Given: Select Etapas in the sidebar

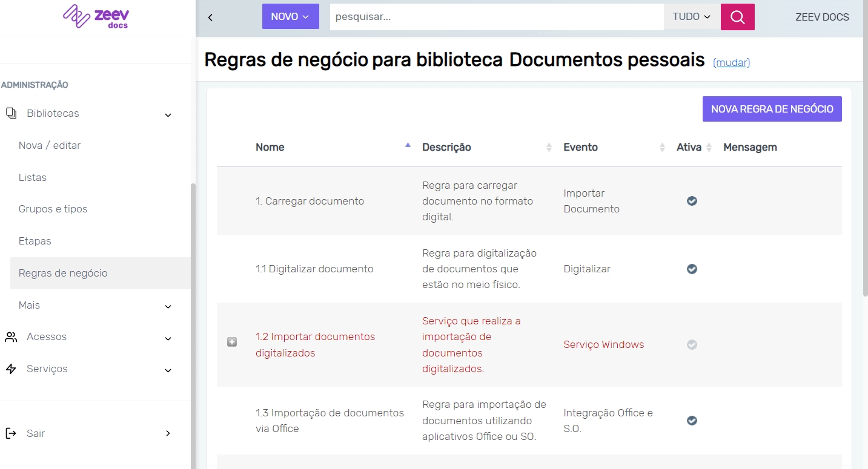Looking at the screenshot, I should tap(35, 241).
